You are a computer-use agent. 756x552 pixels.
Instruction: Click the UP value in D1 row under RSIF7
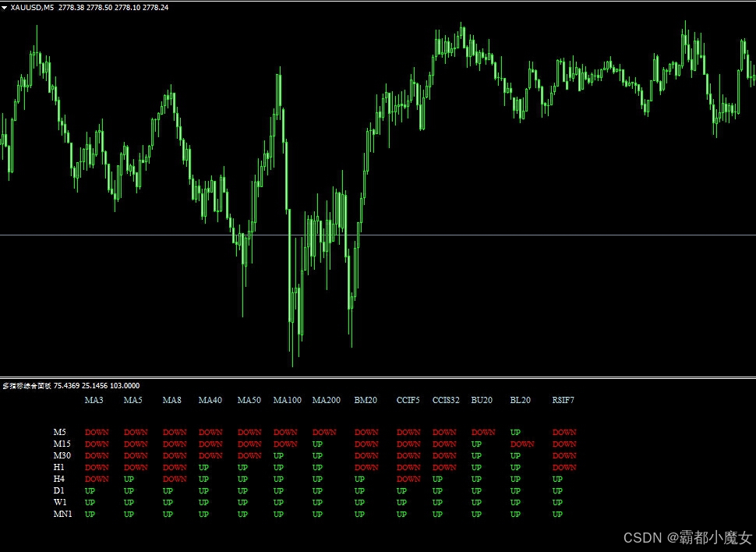(x=557, y=490)
